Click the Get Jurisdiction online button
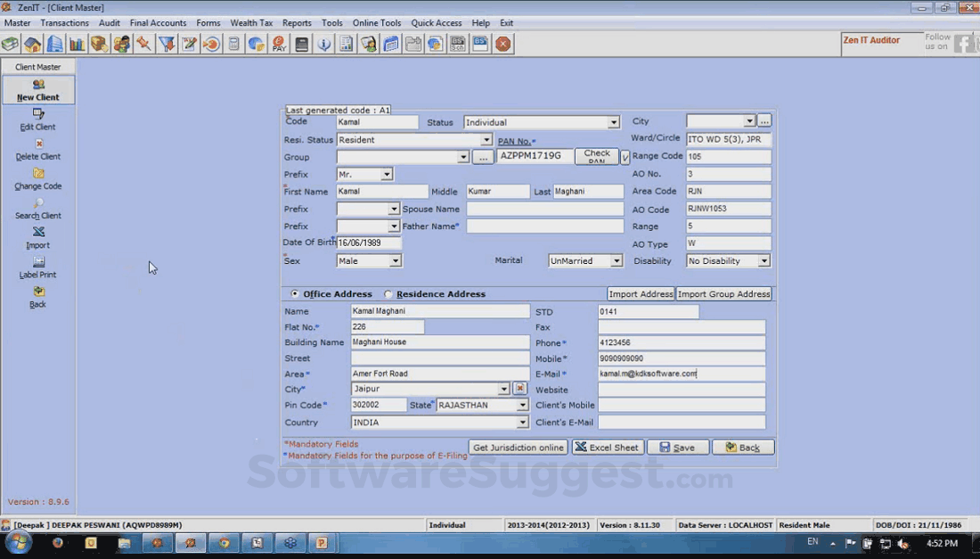The width and height of the screenshot is (980, 559). [518, 448]
